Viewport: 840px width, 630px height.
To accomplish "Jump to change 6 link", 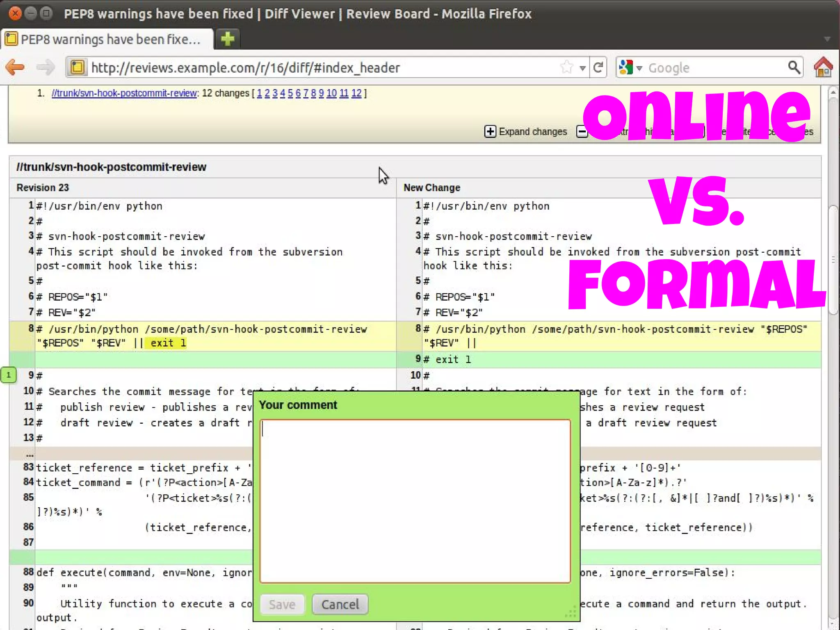I will 298,93.
